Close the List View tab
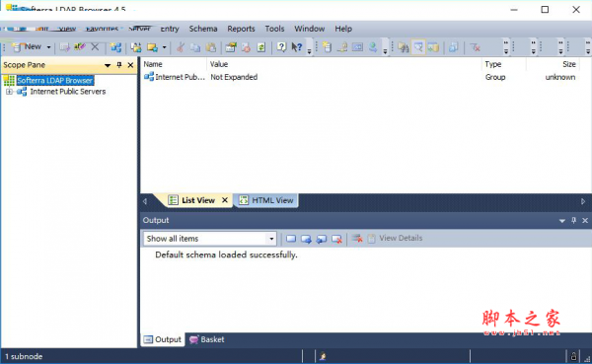The height and width of the screenshot is (364, 592). tap(225, 200)
